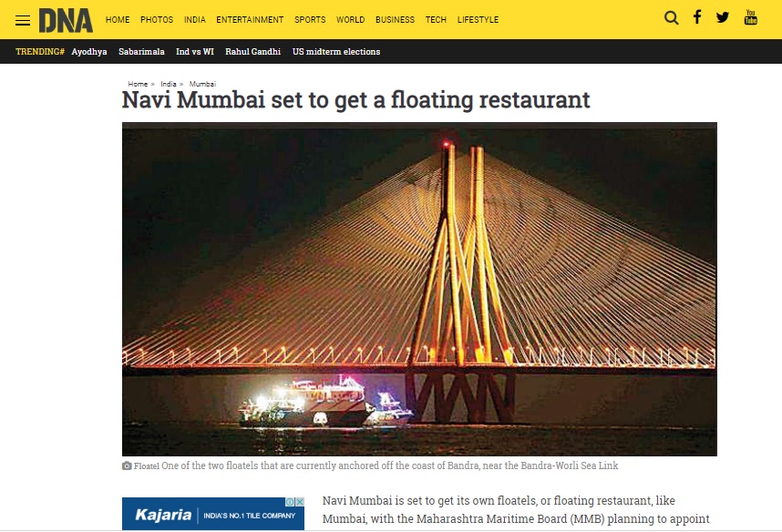Go to the PHOTOS section
This screenshot has height=532, width=782.
(157, 20)
